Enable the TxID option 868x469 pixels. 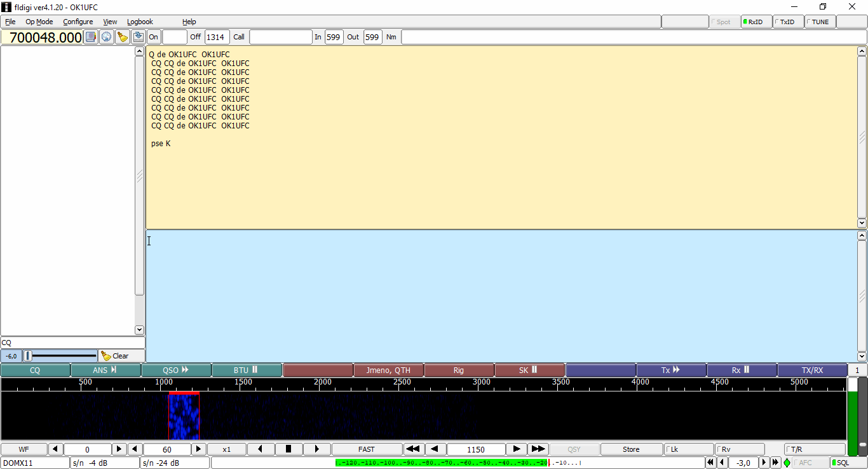point(787,22)
